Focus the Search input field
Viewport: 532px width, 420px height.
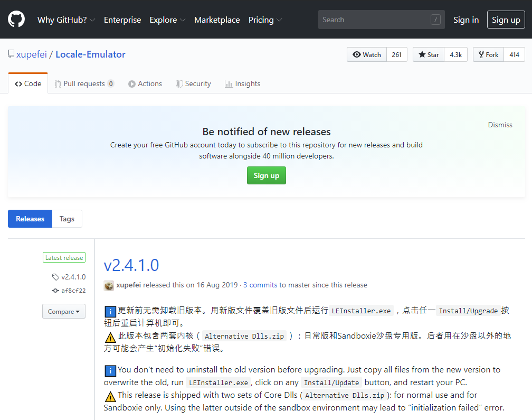click(382, 20)
